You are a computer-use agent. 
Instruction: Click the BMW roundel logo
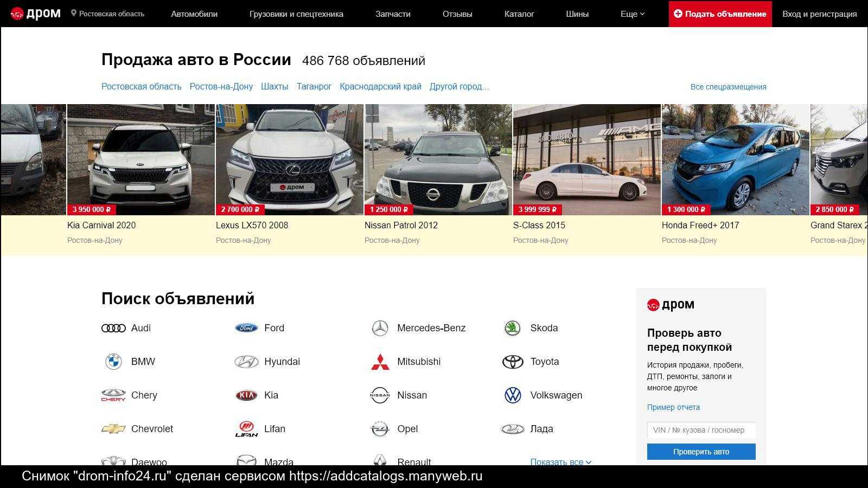113,362
